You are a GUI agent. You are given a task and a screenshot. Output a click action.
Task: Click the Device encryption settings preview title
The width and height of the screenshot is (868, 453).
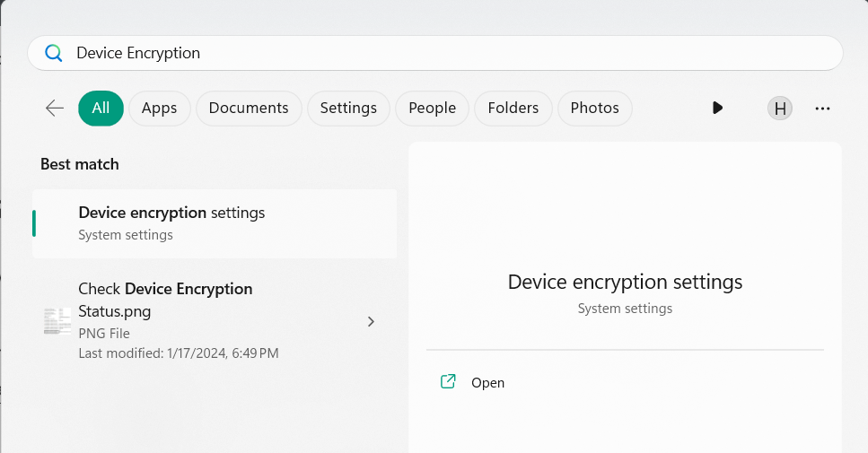pyautogui.click(x=625, y=282)
